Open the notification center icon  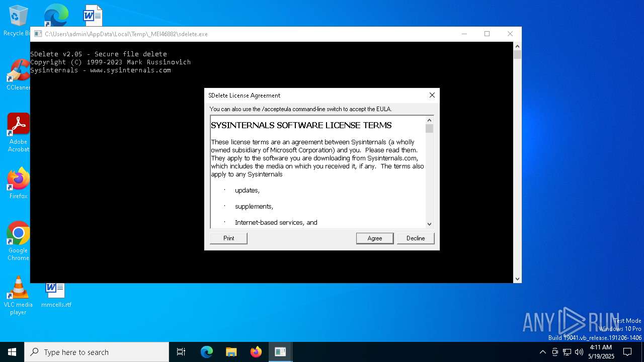coord(627,352)
